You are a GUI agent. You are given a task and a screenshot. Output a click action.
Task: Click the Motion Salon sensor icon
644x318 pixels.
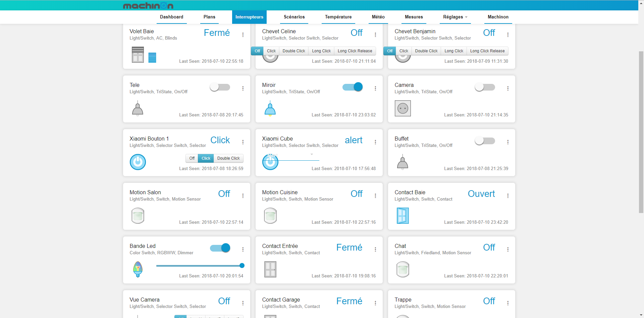coord(138,216)
